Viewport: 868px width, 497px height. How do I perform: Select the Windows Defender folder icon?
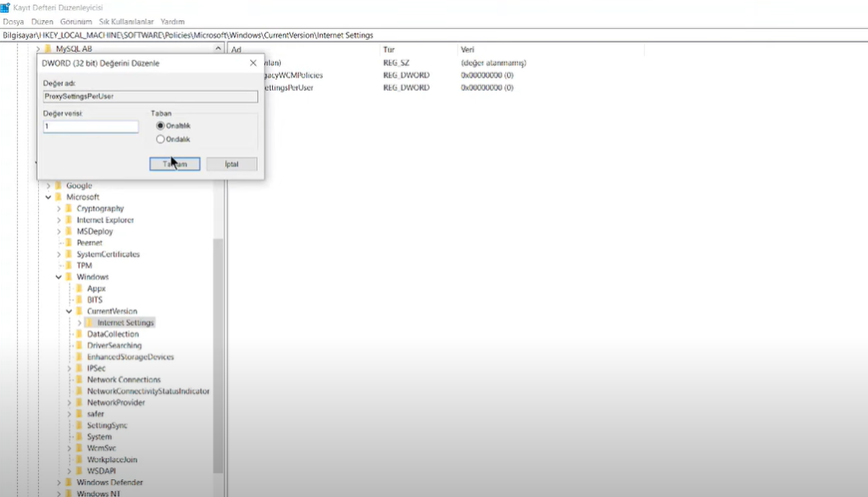click(70, 483)
